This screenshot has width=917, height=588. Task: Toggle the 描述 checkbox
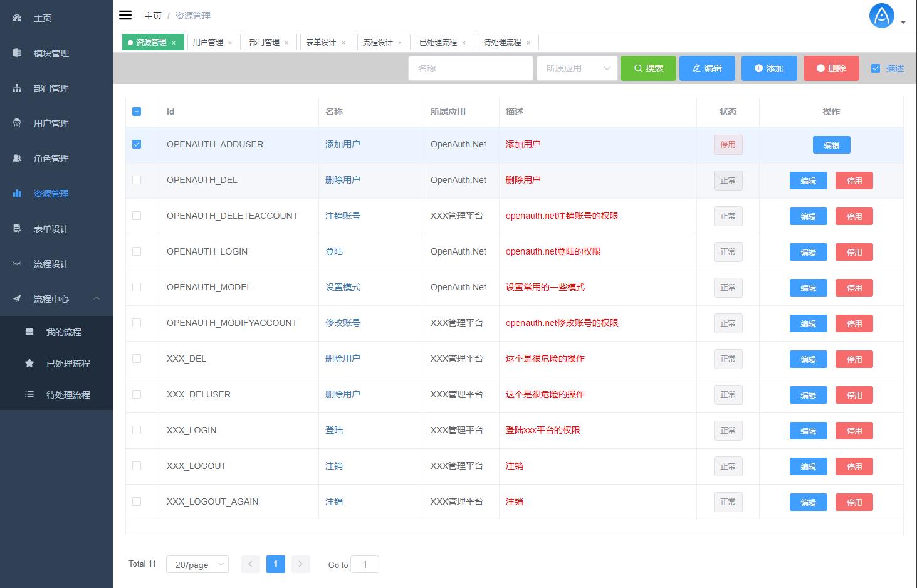click(876, 68)
